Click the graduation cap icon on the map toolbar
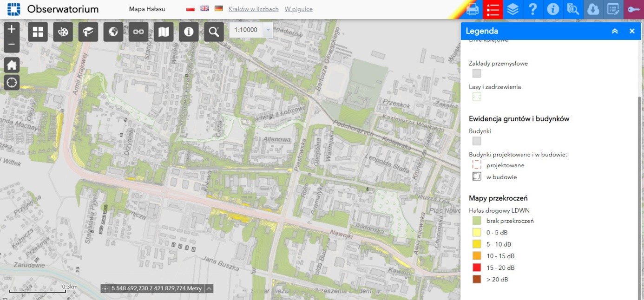 click(88, 32)
